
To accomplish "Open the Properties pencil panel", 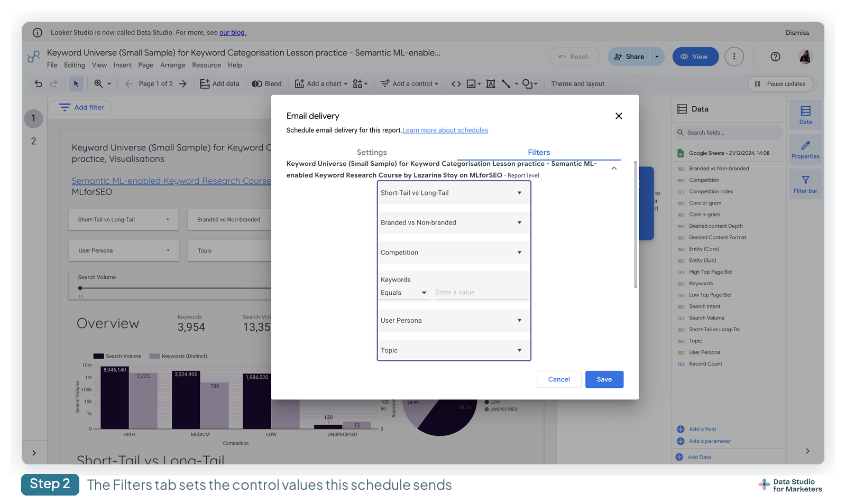I will coord(806,150).
